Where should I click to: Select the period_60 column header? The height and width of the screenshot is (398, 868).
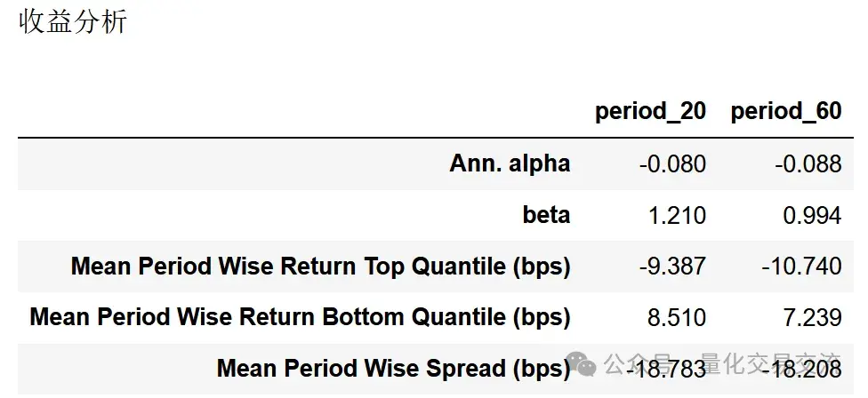pos(786,111)
